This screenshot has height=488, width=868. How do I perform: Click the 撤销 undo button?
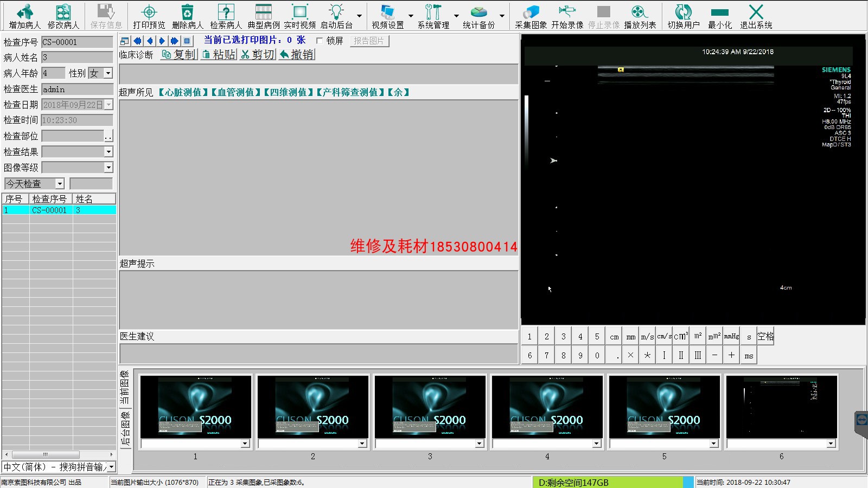[x=297, y=55]
